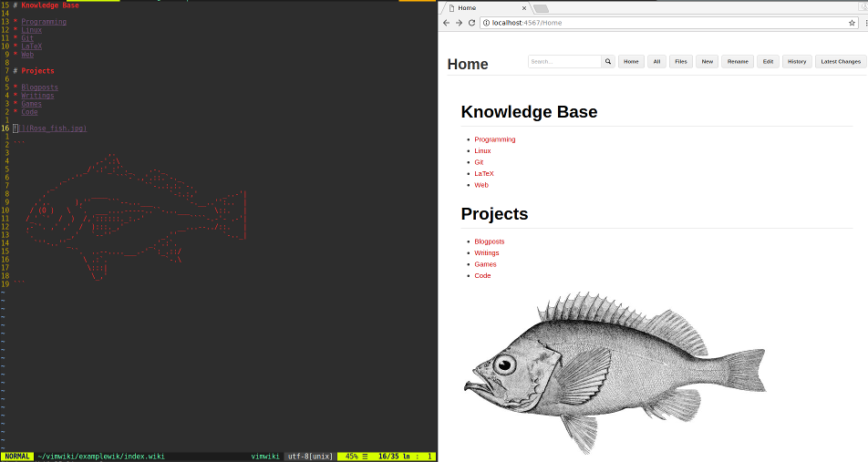The image size is (868, 462).
Task: Open the Linux link in the browser
Action: tap(482, 150)
